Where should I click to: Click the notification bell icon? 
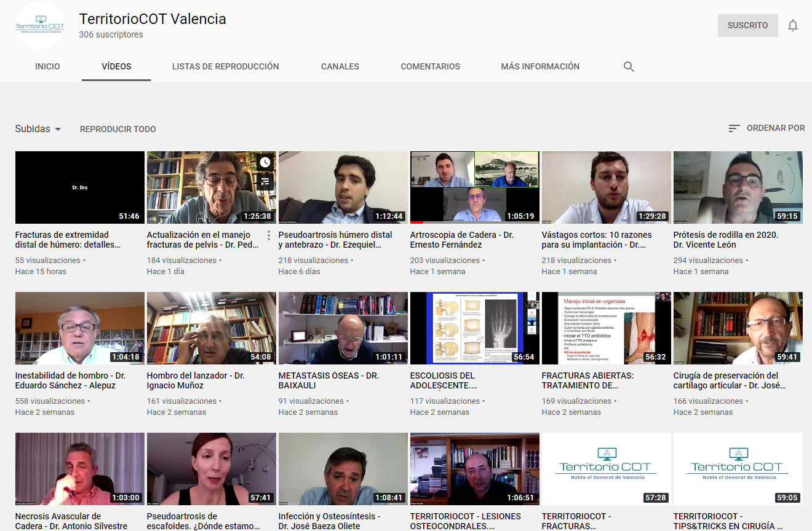pyautogui.click(x=793, y=26)
